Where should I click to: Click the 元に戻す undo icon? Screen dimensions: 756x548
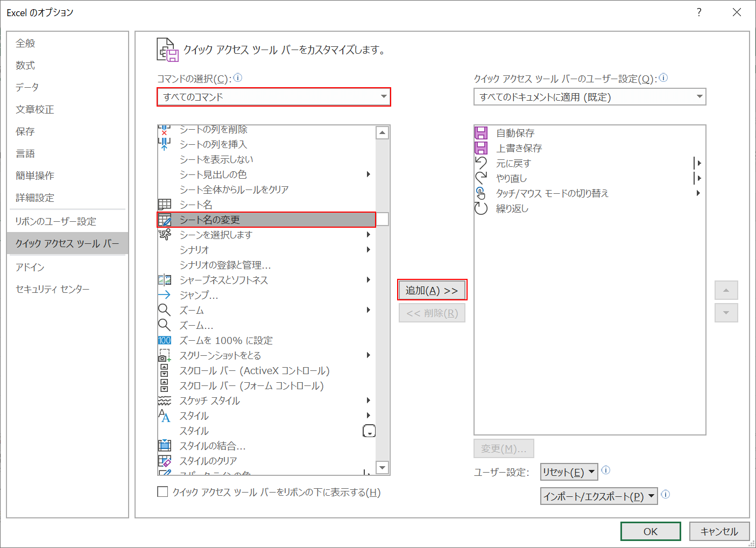481,163
